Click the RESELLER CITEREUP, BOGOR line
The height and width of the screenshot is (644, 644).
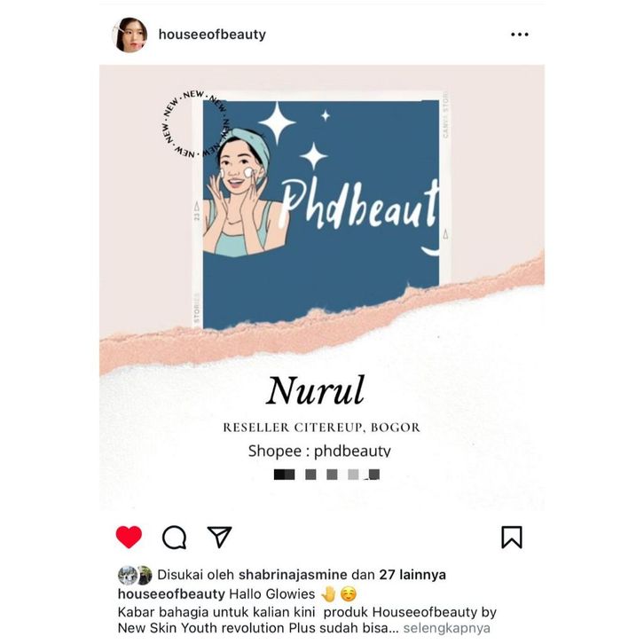pyautogui.click(x=322, y=428)
